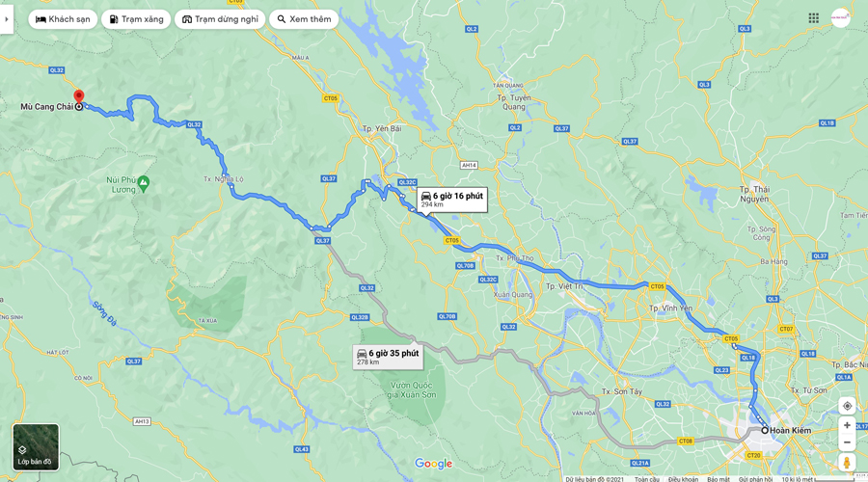Choose the Trạm dừng nghỉ chip

point(220,19)
